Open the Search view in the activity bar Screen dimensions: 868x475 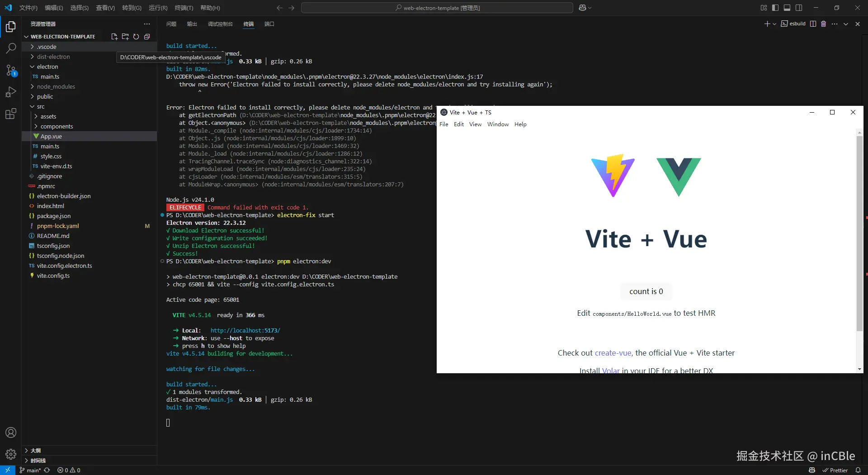[x=11, y=48]
